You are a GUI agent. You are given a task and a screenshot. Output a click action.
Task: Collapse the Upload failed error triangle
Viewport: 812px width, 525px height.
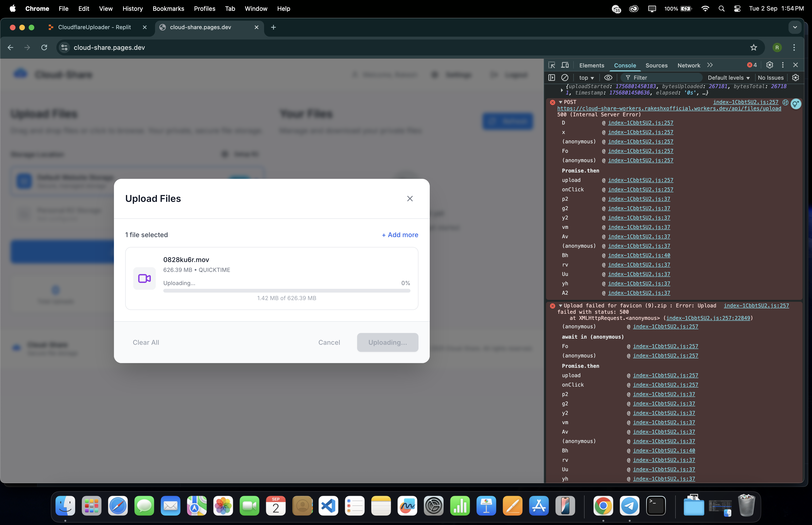pos(560,306)
